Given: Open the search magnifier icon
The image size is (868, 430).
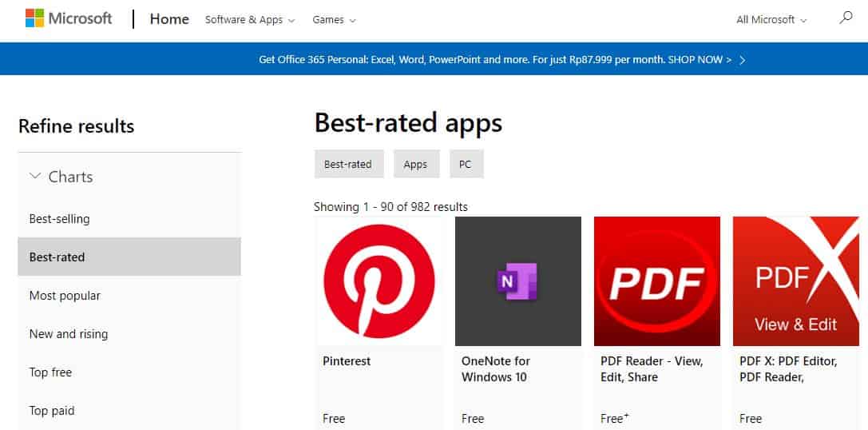Looking at the screenshot, I should tap(846, 18).
